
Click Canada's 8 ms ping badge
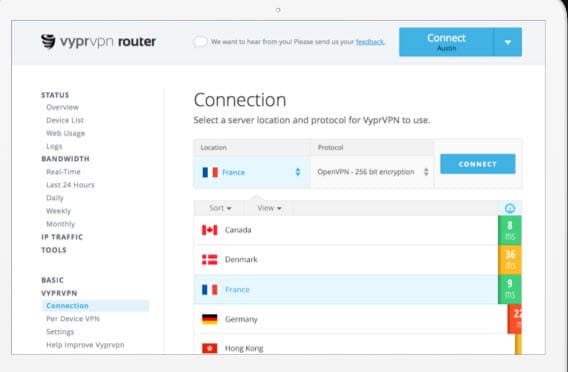pos(510,230)
